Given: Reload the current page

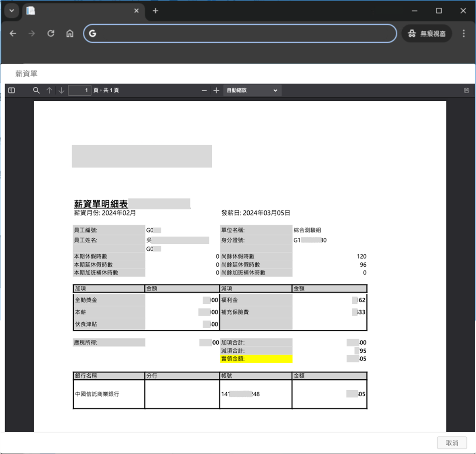Looking at the screenshot, I should click(x=51, y=33).
